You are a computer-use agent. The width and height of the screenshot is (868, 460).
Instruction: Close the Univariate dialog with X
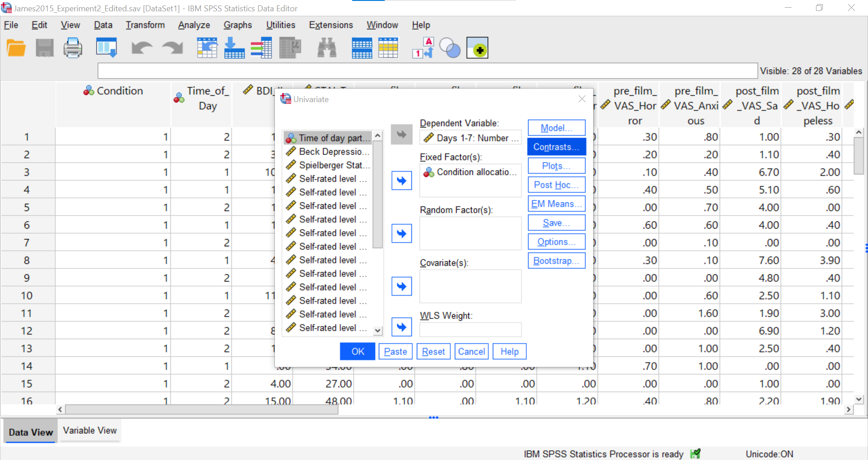(x=582, y=99)
